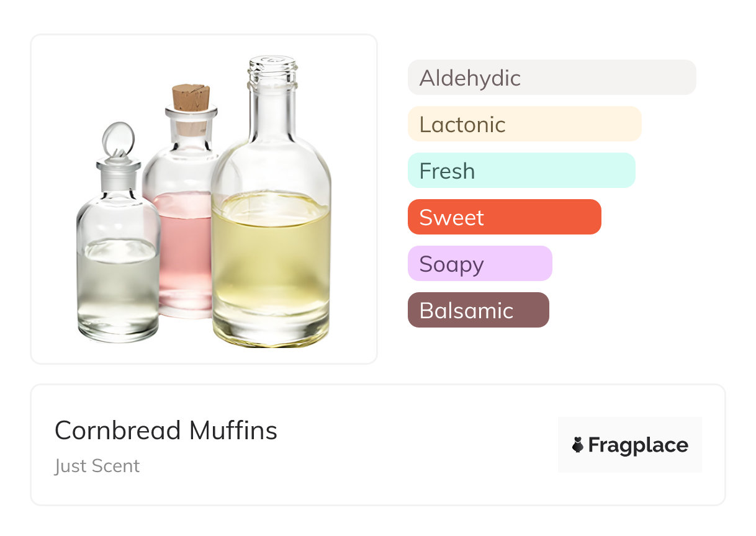756x536 pixels.
Task: Click the pink liquid in the corked bottle
Action: tap(183, 248)
